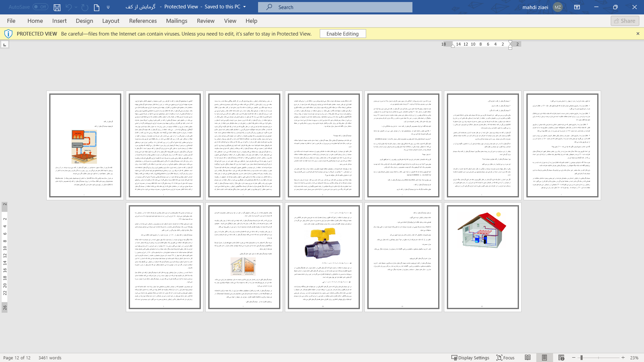Screen dimensions: 644x362
Task: Click the 23% zoom level
Action: (x=634, y=358)
